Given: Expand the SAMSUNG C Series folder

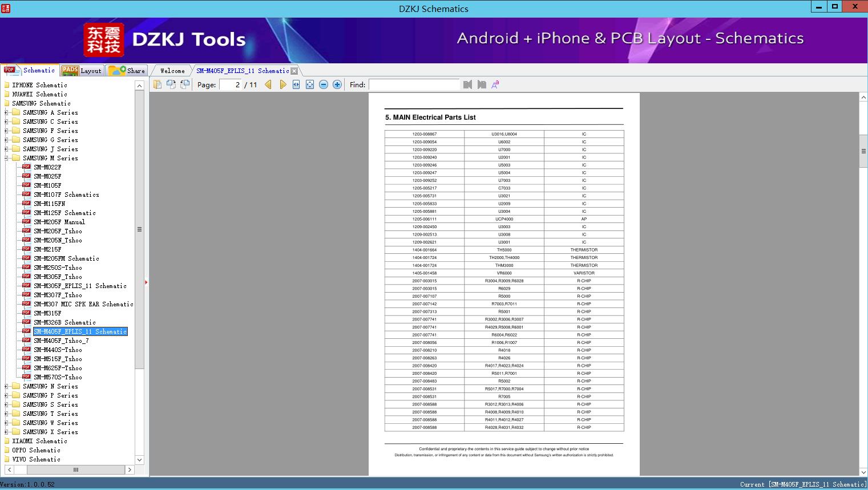Looking at the screenshot, I should [6, 122].
